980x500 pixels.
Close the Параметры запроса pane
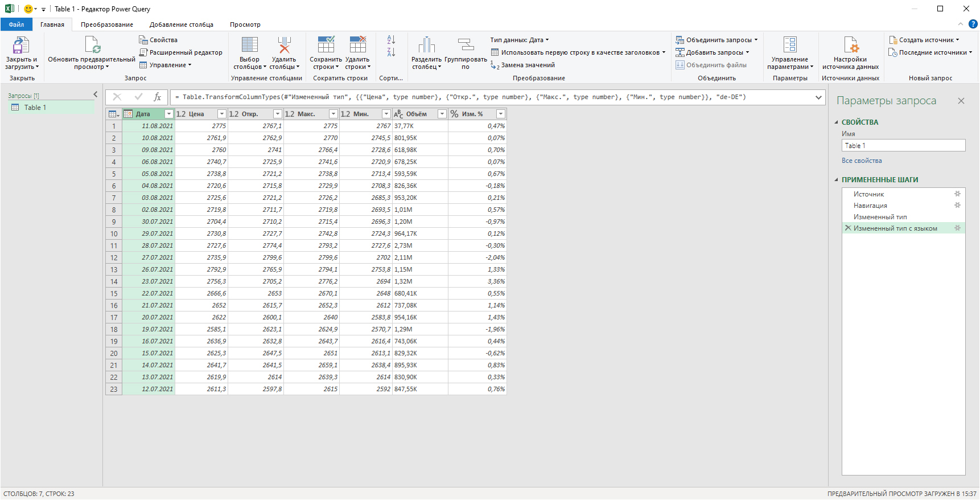pos(961,101)
